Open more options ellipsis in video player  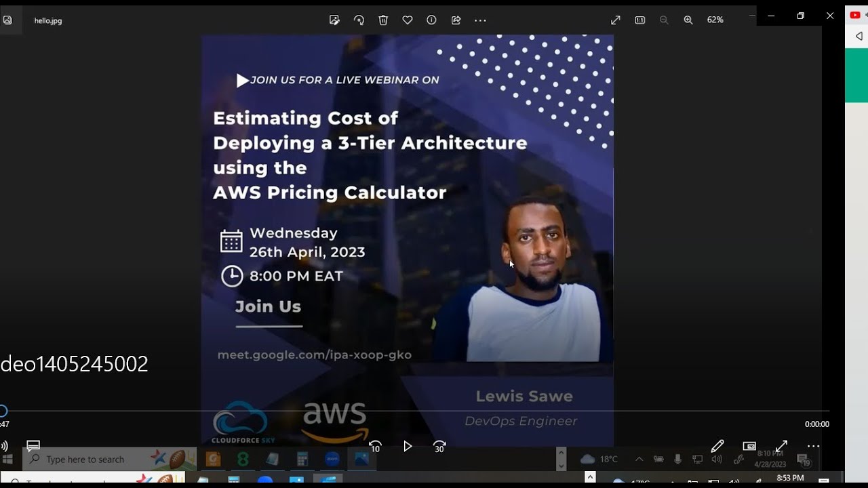(813, 446)
